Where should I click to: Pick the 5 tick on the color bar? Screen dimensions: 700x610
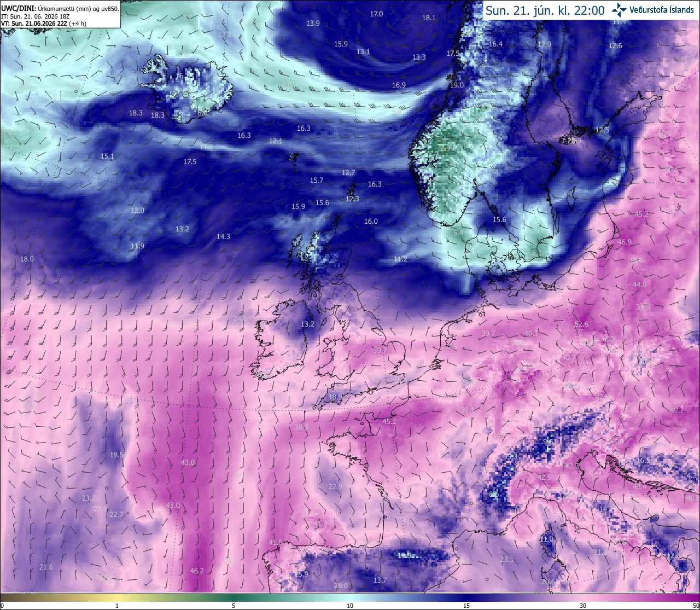234,606
